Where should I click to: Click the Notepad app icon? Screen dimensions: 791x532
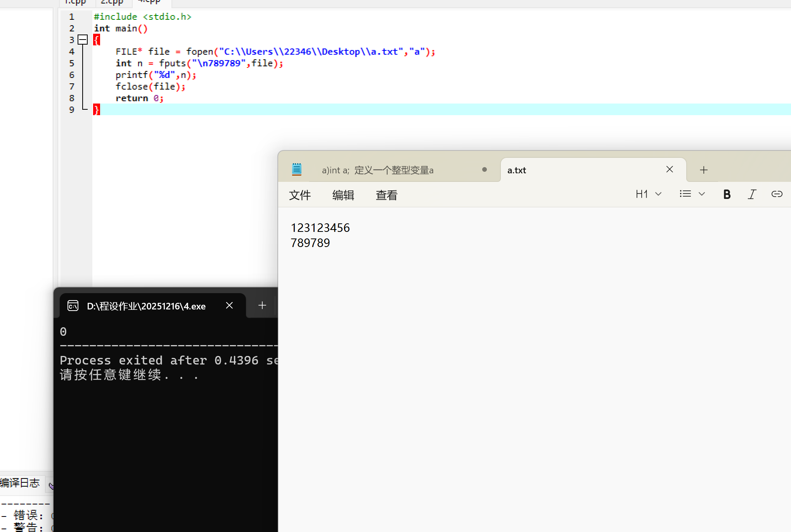[297, 169]
